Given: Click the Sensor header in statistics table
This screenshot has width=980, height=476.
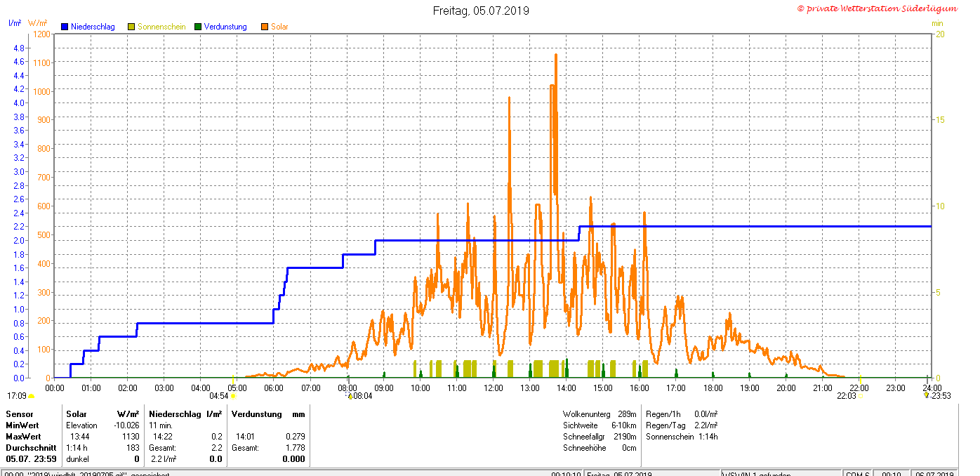Looking at the screenshot, I should tap(20, 414).
